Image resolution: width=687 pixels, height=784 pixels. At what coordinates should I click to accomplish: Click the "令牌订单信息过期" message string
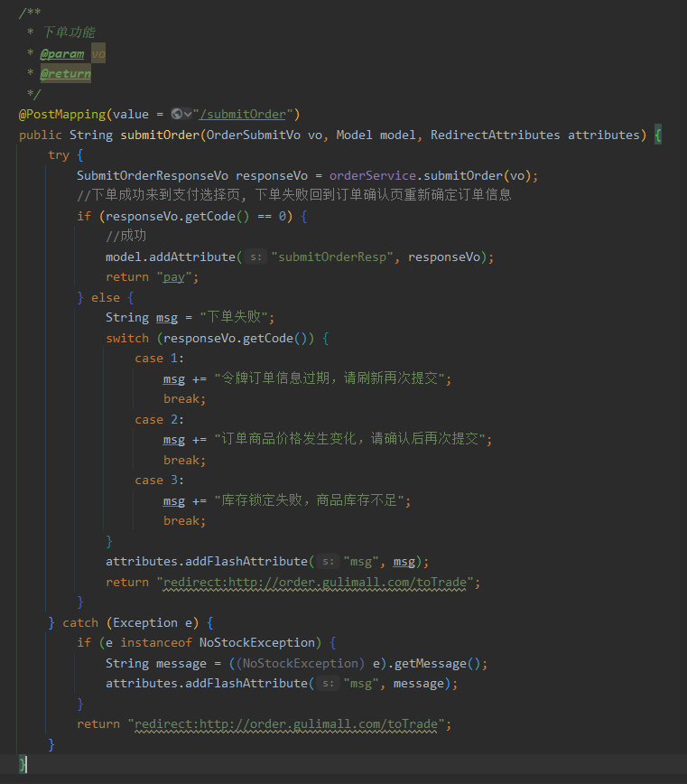click(330, 378)
